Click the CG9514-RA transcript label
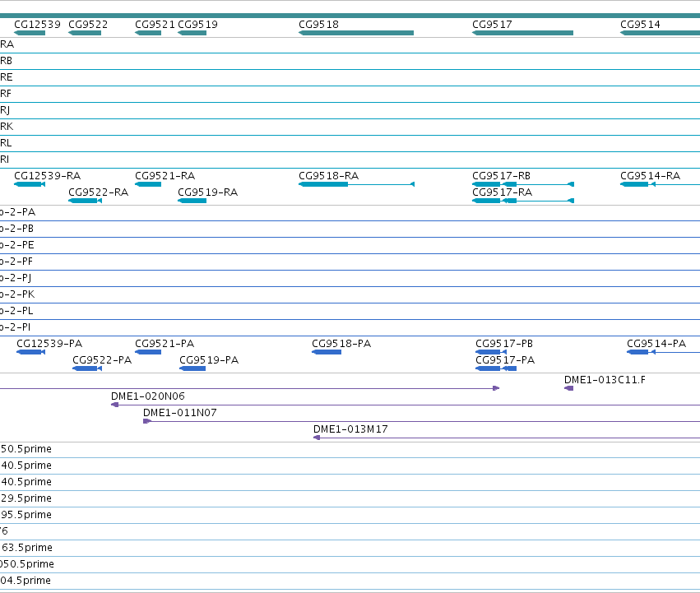This screenshot has width=700, height=593. click(650, 176)
